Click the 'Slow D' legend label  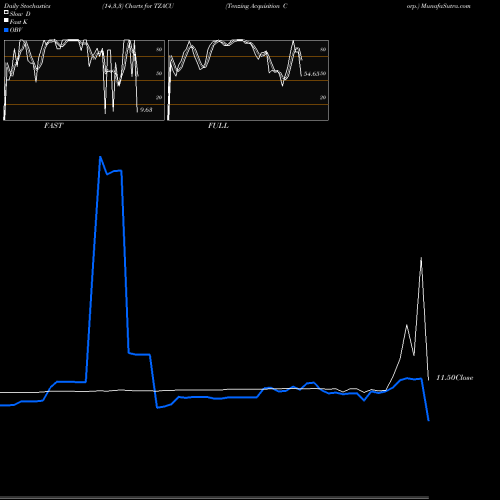(20, 14)
